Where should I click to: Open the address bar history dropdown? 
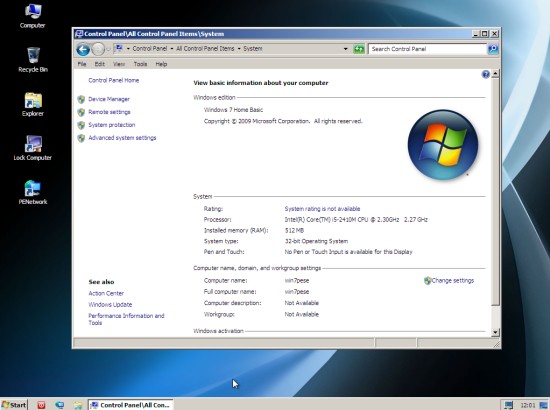click(346, 49)
